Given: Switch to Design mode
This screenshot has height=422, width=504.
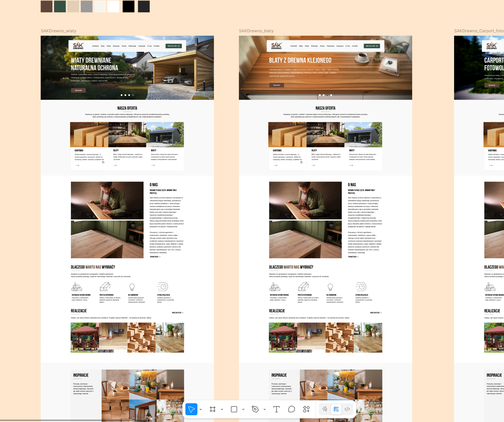Looking at the screenshot, I should coord(336,409).
